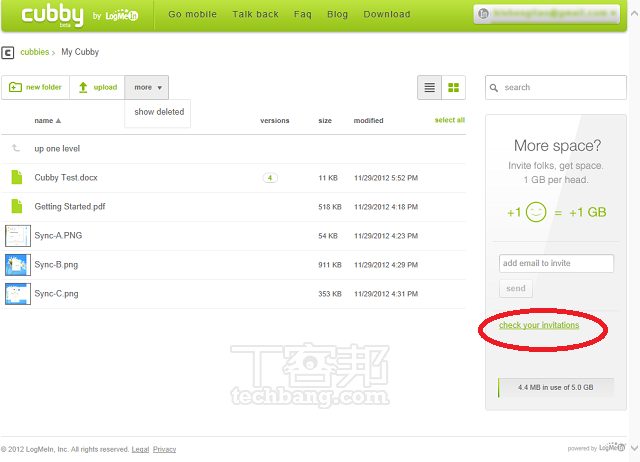Image resolution: width=640 pixels, height=462 pixels.
Task: Open the Blog page
Action: pos(338,14)
